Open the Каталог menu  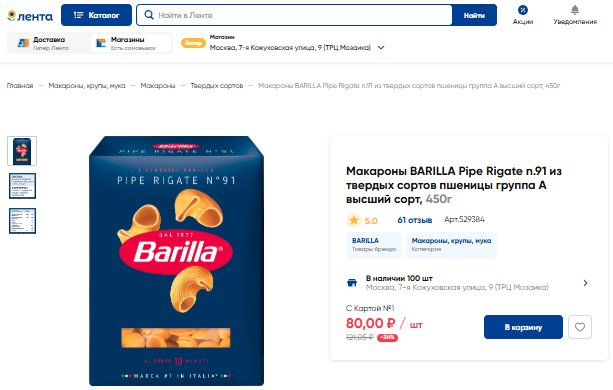coord(96,15)
